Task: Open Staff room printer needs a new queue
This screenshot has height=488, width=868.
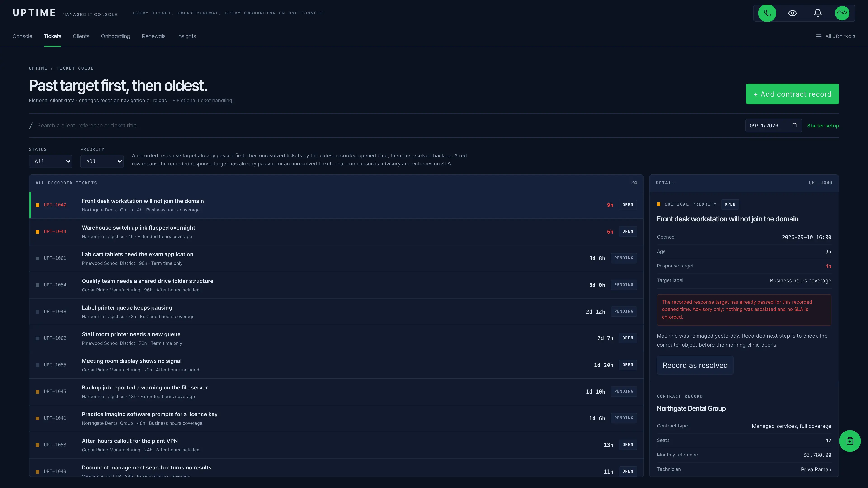Action: point(336,338)
